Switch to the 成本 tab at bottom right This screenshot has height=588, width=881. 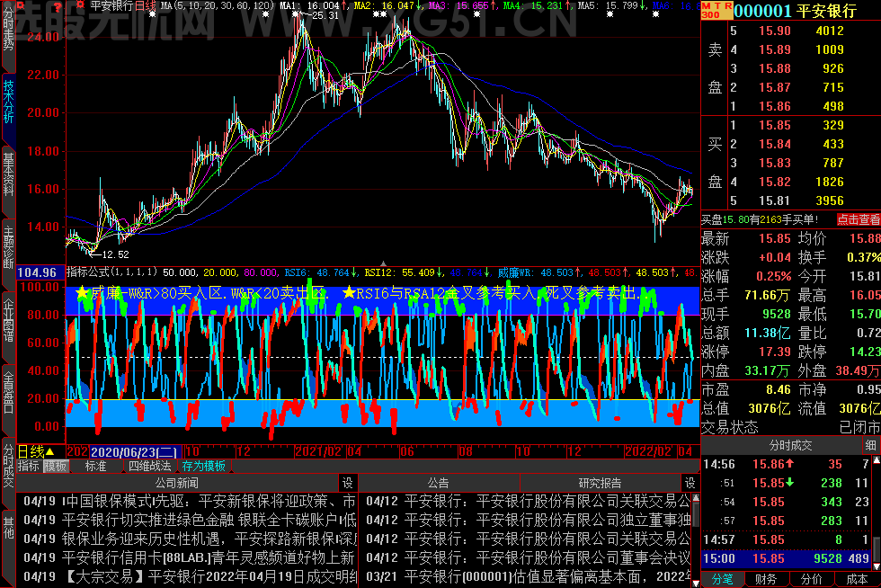point(856,579)
